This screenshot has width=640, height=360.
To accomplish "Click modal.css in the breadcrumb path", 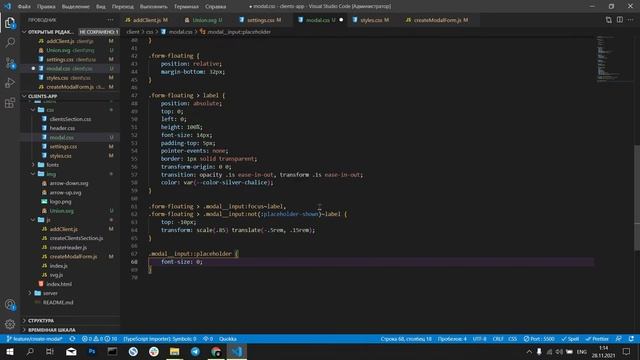I will click(x=180, y=32).
